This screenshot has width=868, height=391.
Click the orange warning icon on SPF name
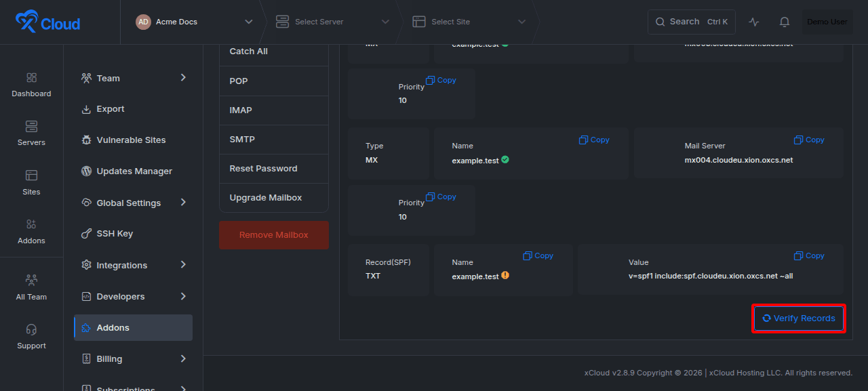(x=505, y=276)
